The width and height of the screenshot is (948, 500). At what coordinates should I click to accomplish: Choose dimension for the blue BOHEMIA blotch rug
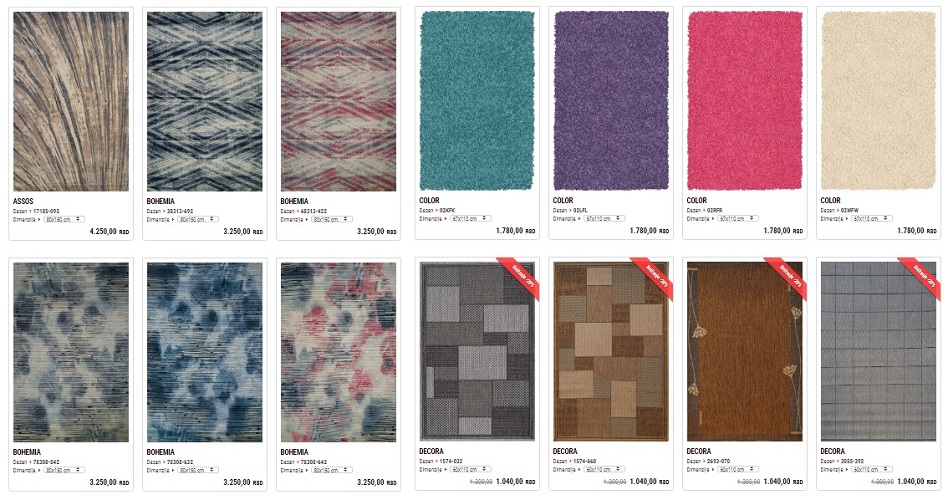[198, 470]
